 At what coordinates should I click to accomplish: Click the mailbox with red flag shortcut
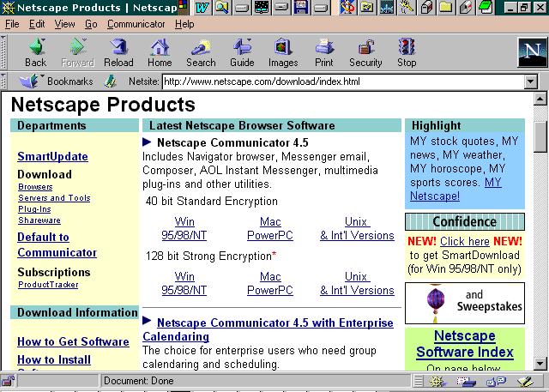465,8
